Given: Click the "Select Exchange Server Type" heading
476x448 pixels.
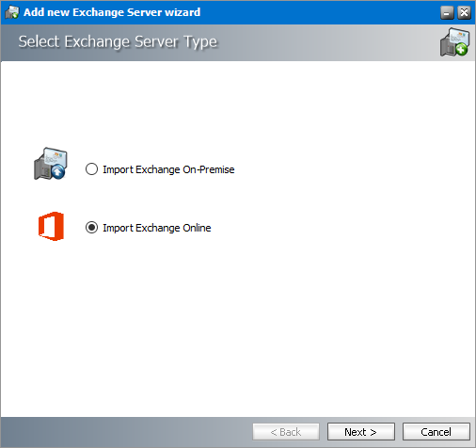Looking at the screenshot, I should click(118, 42).
